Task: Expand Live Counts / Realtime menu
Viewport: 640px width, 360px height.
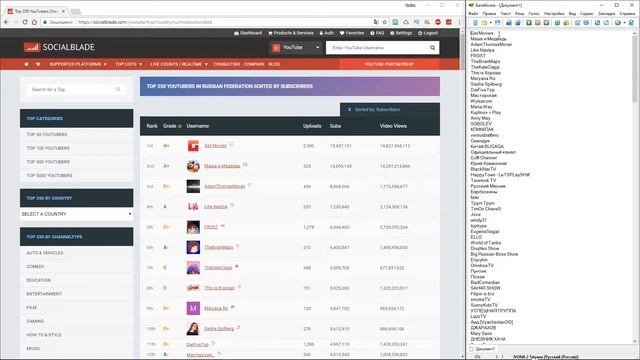Action: click(179, 64)
